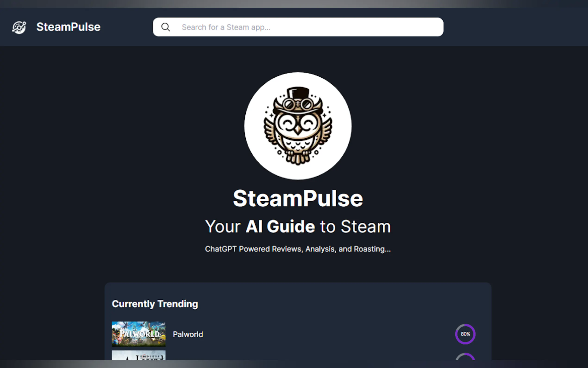Click the empty middle of Palworld row
Viewport: 588px width, 368px height.
(x=328, y=334)
